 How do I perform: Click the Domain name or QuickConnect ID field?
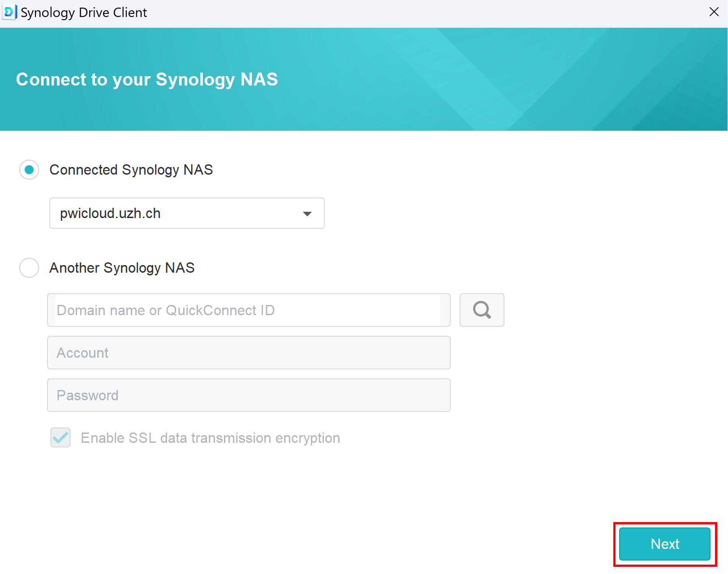[x=249, y=310]
